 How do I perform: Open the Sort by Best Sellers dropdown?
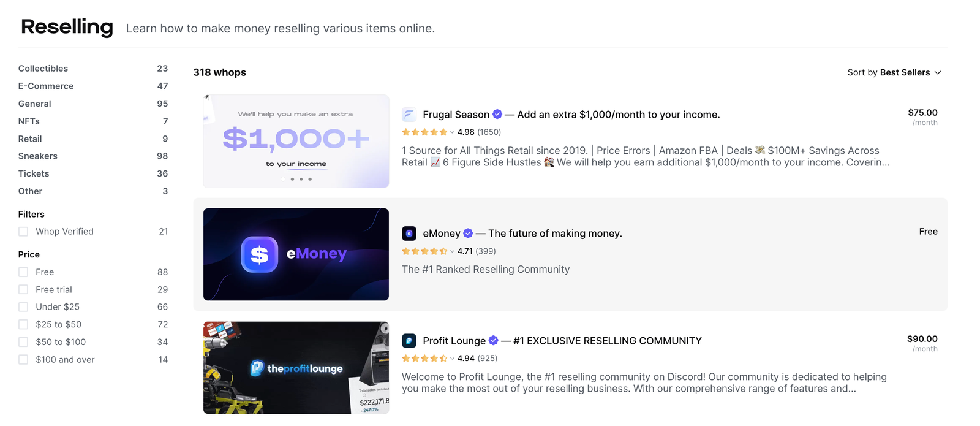pos(894,72)
